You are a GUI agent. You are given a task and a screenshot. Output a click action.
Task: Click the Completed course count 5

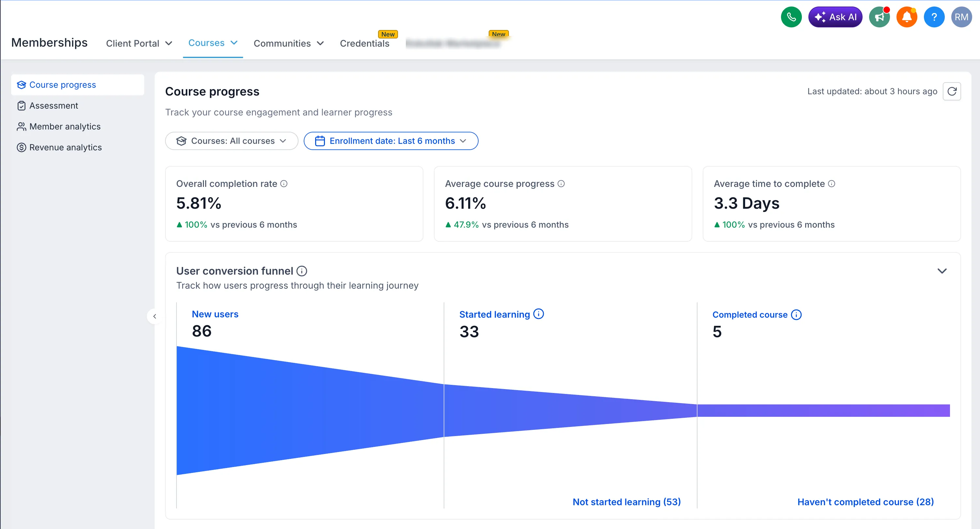coord(717,332)
